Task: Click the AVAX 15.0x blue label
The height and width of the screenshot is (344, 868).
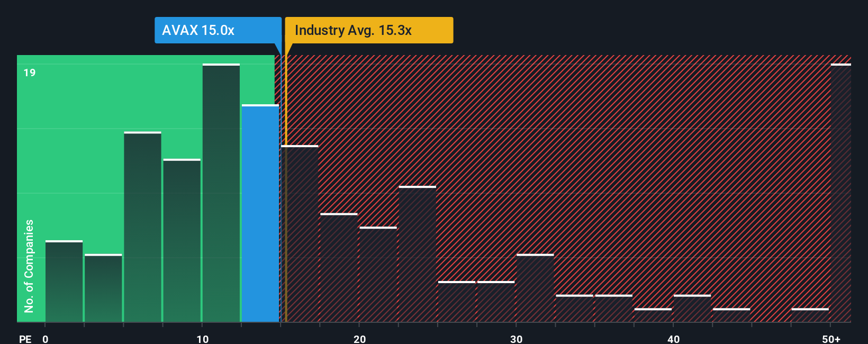Action: [x=218, y=30]
